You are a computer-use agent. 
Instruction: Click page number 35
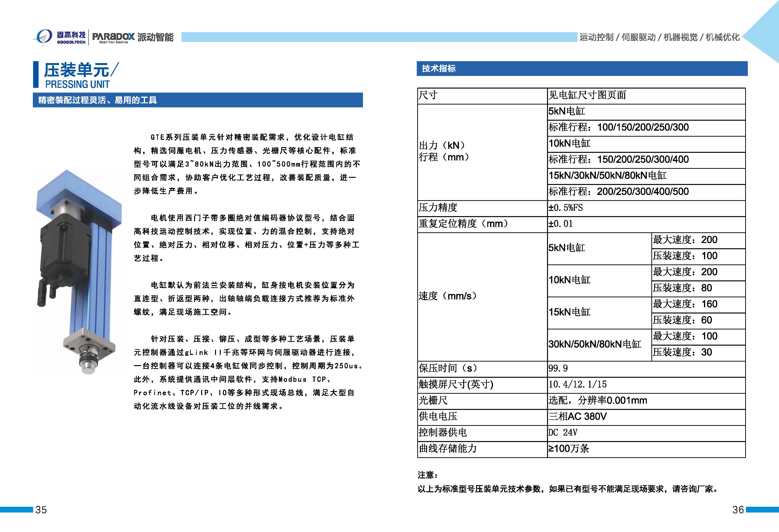41,510
